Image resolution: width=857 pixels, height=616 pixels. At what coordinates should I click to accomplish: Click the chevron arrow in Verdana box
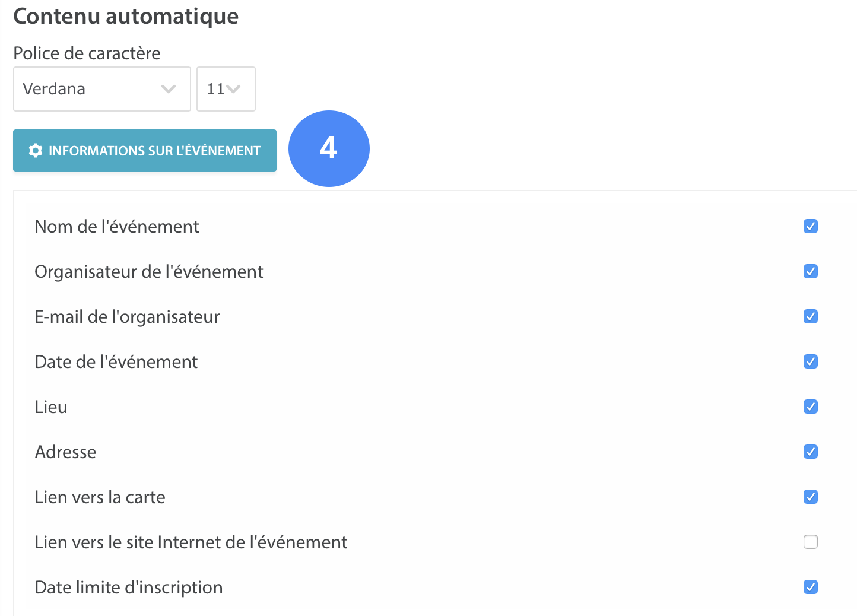point(169,89)
